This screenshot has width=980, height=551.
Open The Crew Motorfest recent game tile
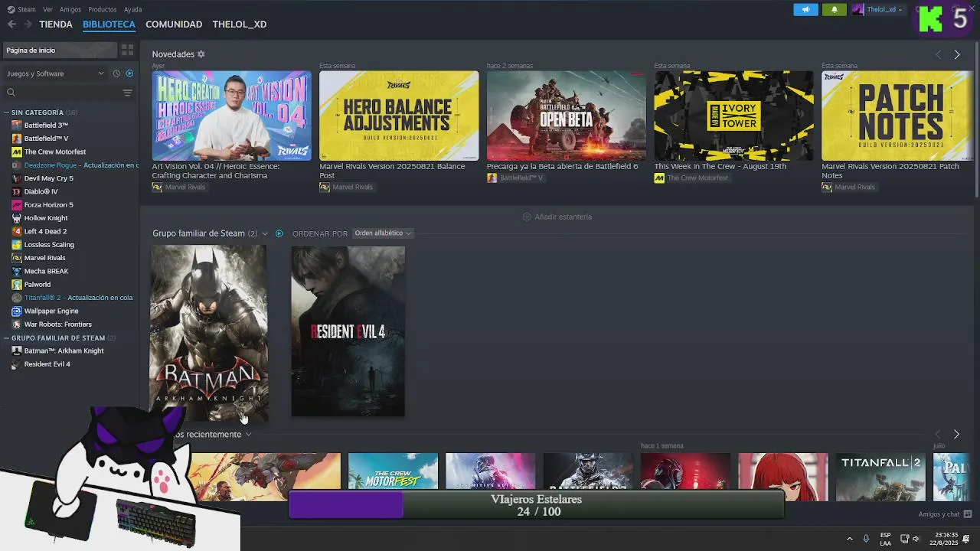[393, 471]
